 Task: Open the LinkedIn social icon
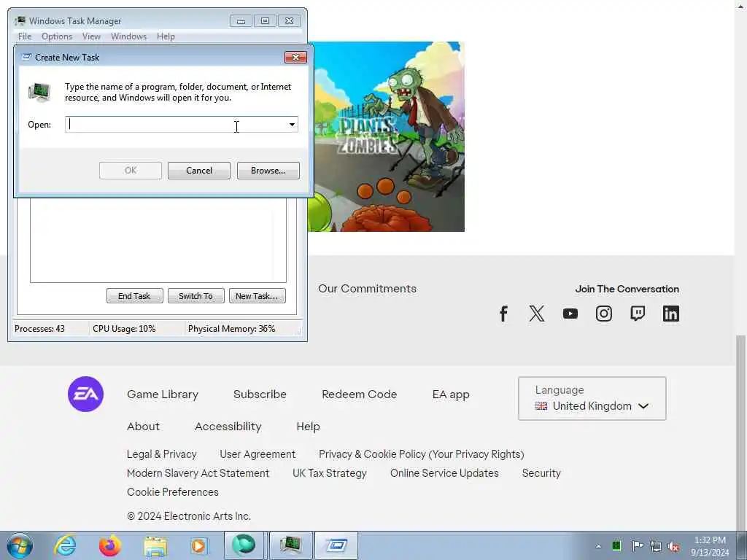click(671, 314)
